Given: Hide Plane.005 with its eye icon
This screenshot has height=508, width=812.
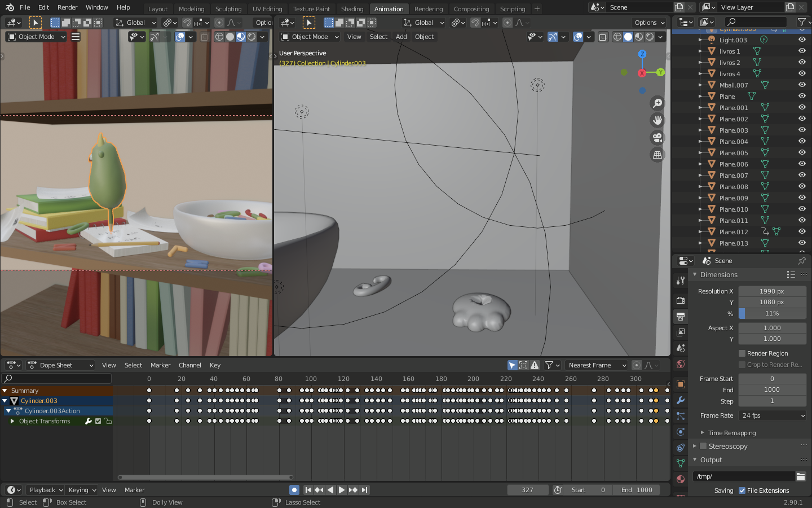Looking at the screenshot, I should pos(802,153).
